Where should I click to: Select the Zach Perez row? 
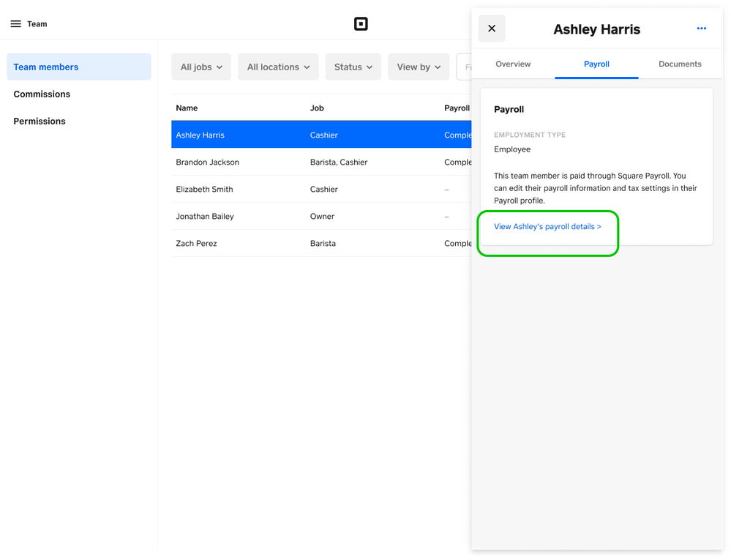pos(197,243)
